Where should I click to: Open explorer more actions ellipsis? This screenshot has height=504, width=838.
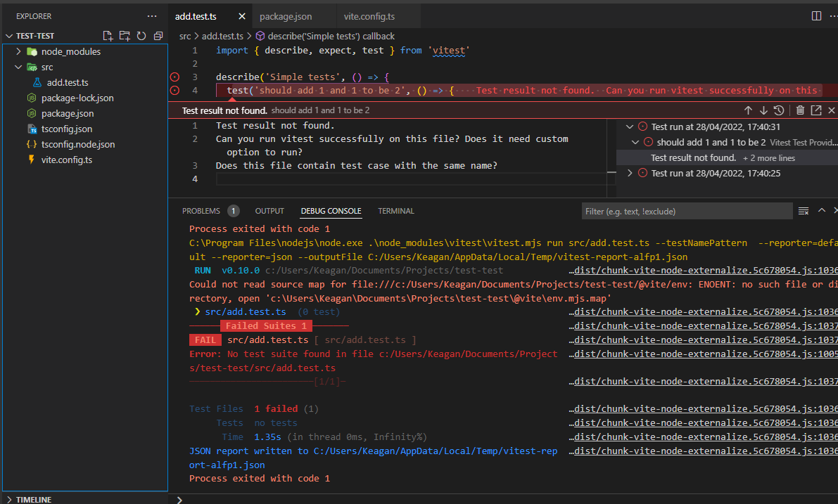(x=152, y=16)
